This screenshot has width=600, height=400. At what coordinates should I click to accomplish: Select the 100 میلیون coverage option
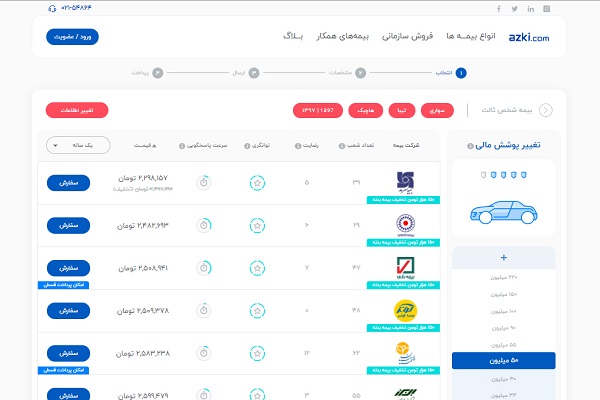coord(504,312)
